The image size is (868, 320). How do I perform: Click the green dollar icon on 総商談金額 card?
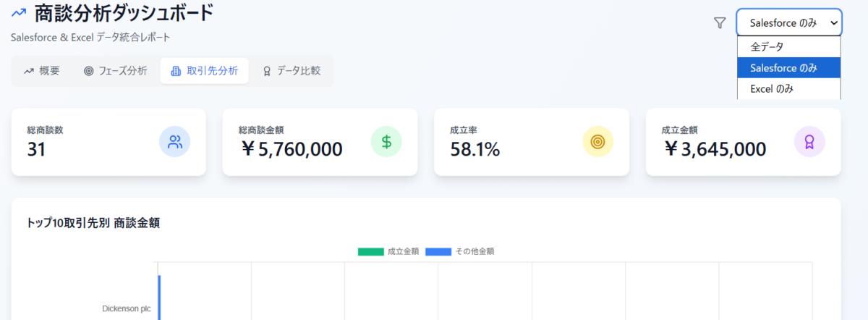[x=386, y=142]
